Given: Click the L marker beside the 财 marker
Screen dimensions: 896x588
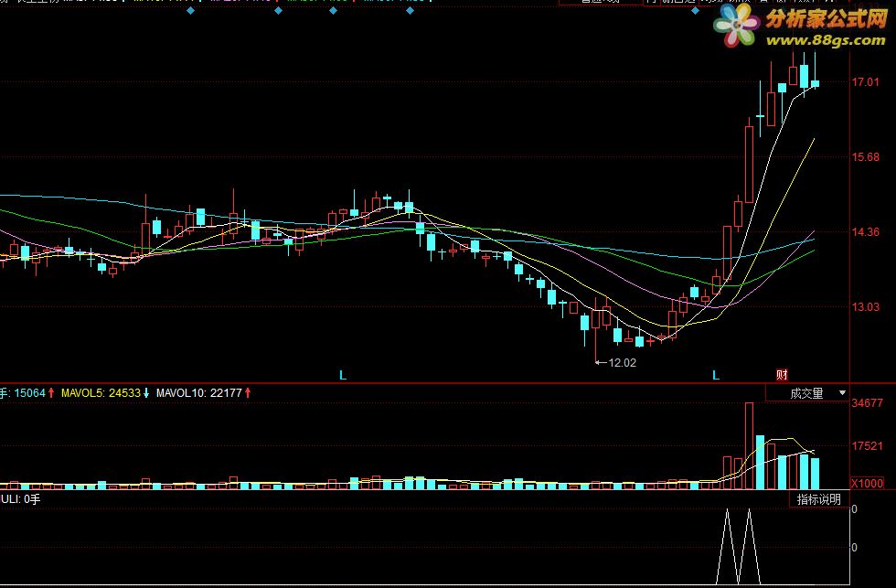Looking at the screenshot, I should click(715, 376).
